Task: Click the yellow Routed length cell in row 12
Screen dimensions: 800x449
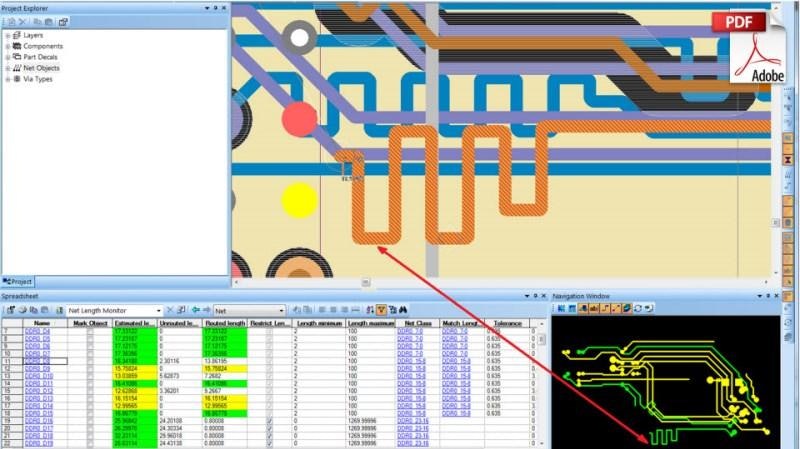Action: coord(225,368)
